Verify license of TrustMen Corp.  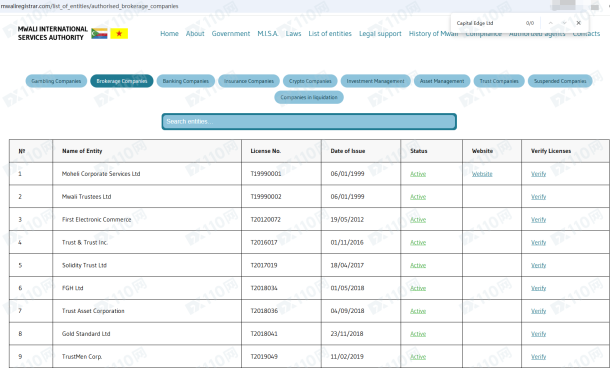coord(538,356)
